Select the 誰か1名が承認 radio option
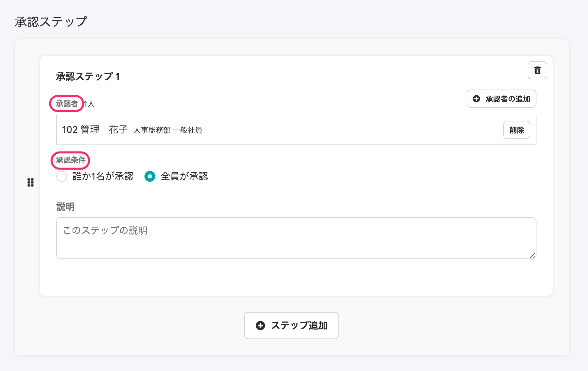The height and width of the screenshot is (371, 588). click(62, 176)
